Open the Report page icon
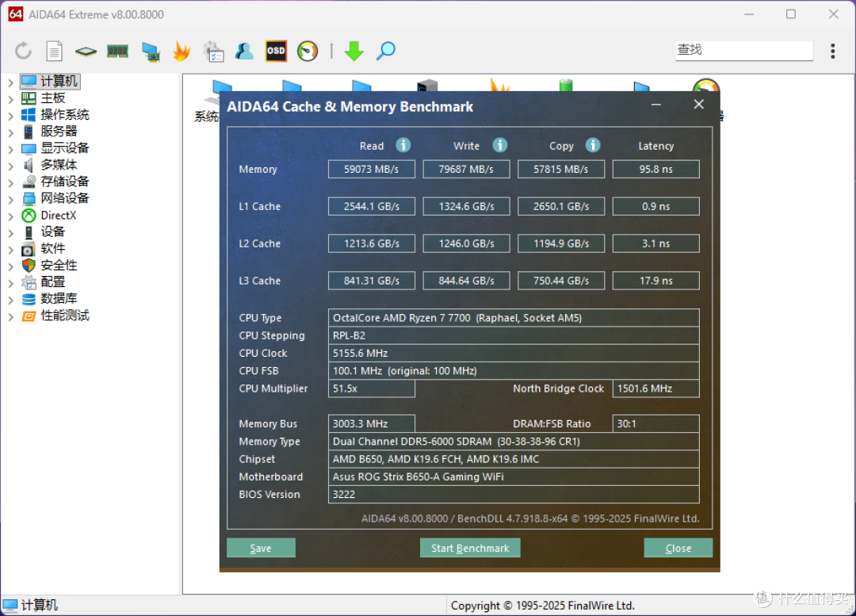856x616 pixels. click(54, 51)
